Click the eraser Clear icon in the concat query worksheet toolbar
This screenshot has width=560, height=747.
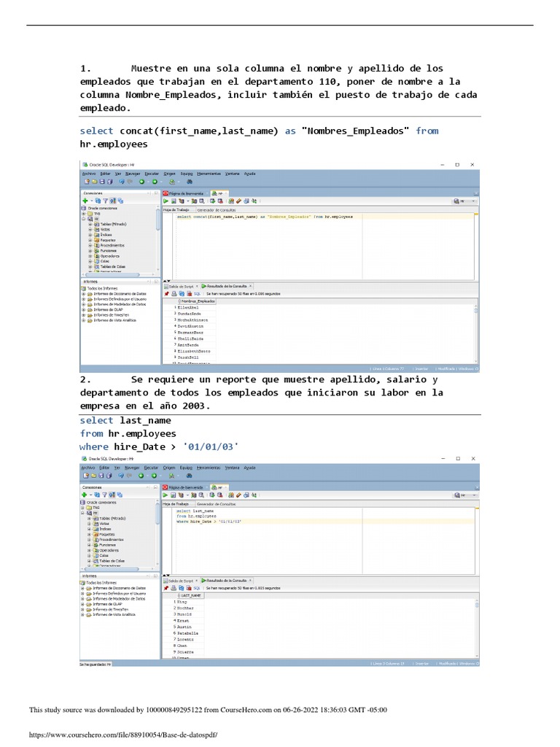pyautogui.click(x=238, y=201)
